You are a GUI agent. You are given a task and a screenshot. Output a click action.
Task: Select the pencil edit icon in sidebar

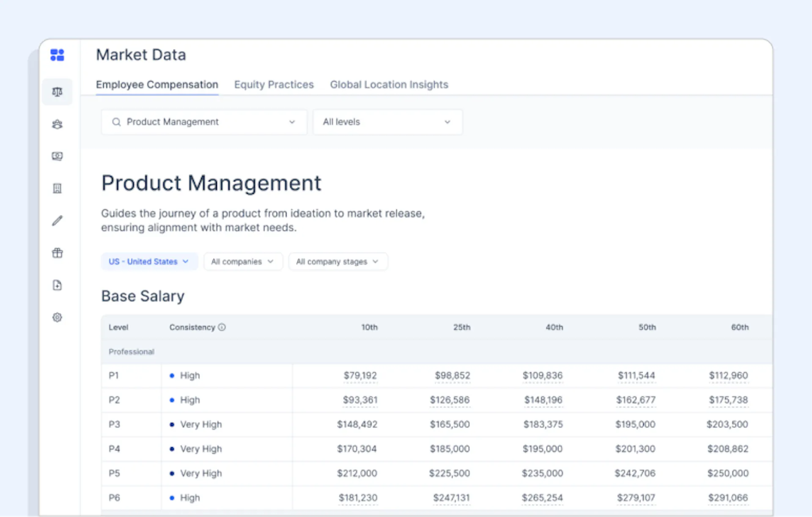pos(57,220)
